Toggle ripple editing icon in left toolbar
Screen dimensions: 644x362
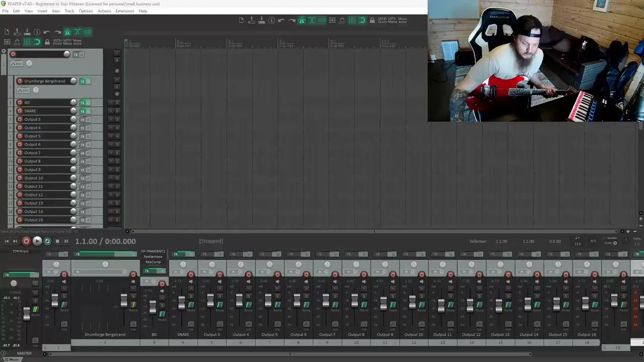point(7,42)
